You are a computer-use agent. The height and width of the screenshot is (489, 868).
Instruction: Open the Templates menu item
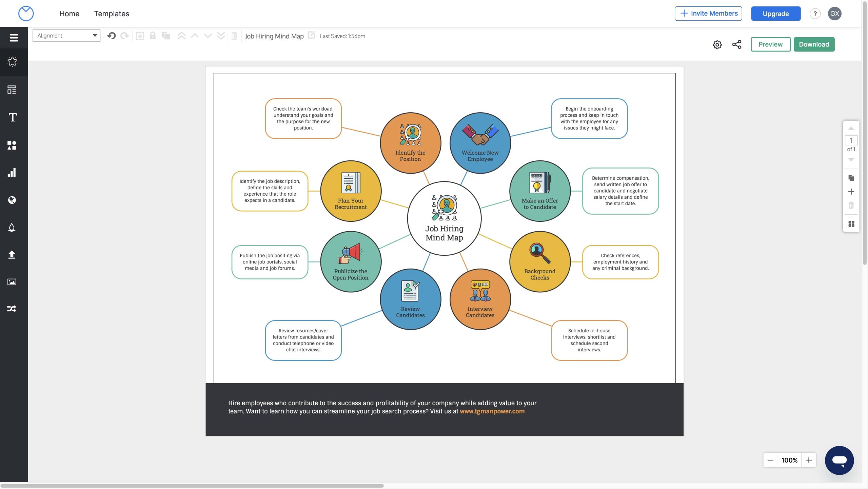tap(112, 14)
